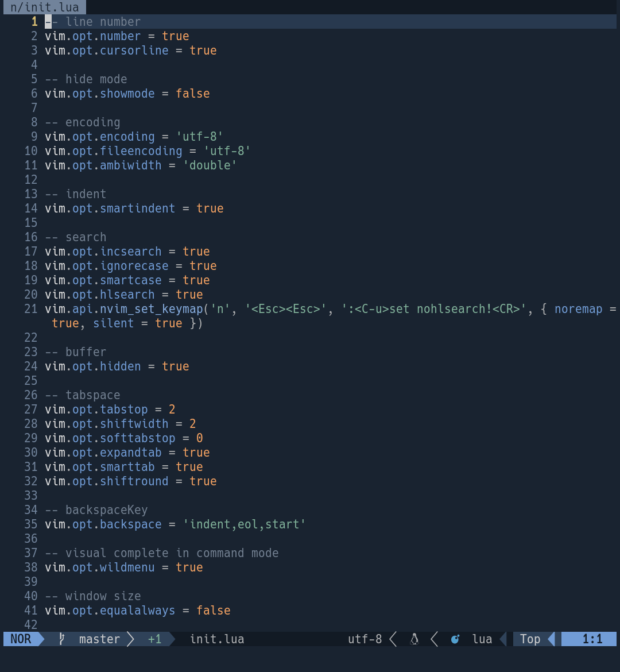620x672 pixels.
Task: Click the vim.opt.equalalways line
Action: pyautogui.click(x=138, y=611)
